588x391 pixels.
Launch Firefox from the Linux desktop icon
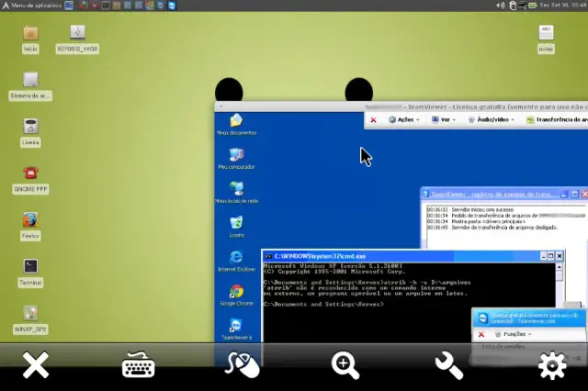(x=30, y=226)
